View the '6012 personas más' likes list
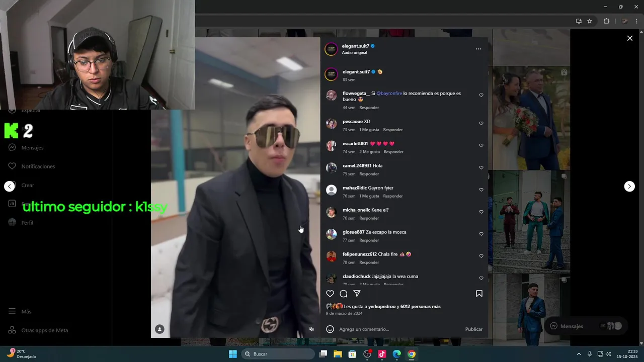 pyautogui.click(x=421, y=307)
